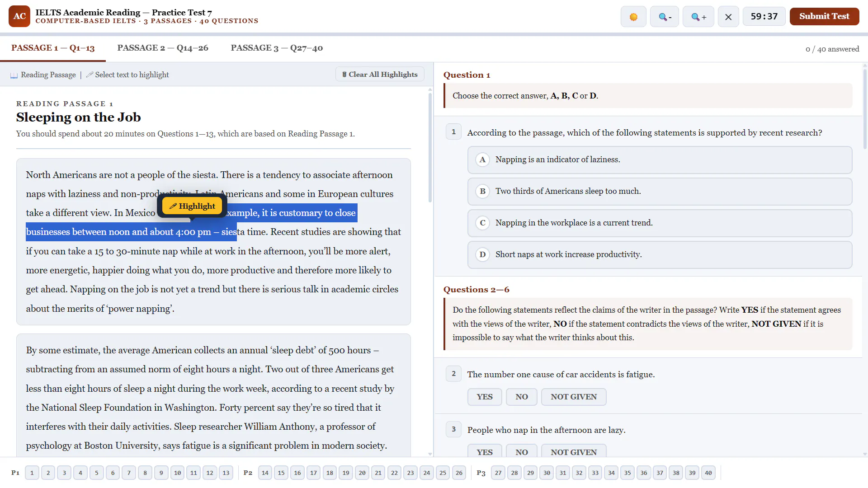The width and height of the screenshot is (868, 488).
Task: Open question 37 from navigator
Action: point(660,473)
